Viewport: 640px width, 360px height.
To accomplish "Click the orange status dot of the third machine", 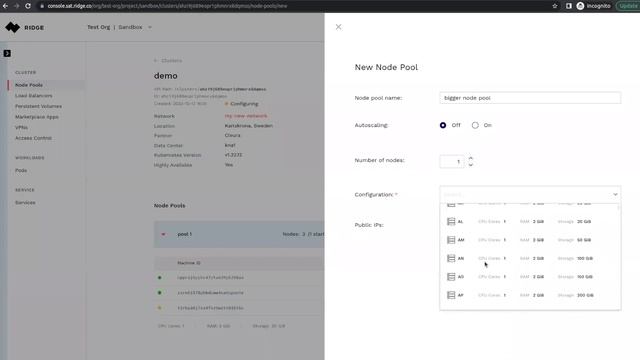I will (x=160, y=308).
